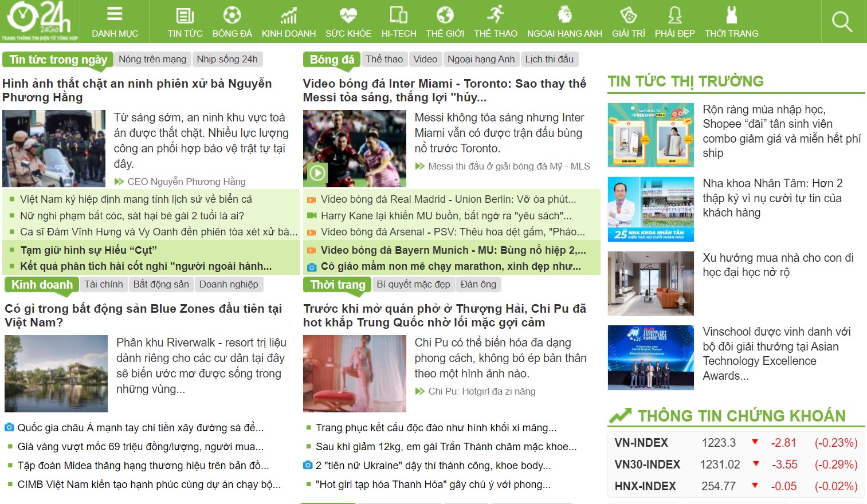The height and width of the screenshot is (504, 867).
Task: Open the police security photo thumbnail
Action: pos(54,149)
